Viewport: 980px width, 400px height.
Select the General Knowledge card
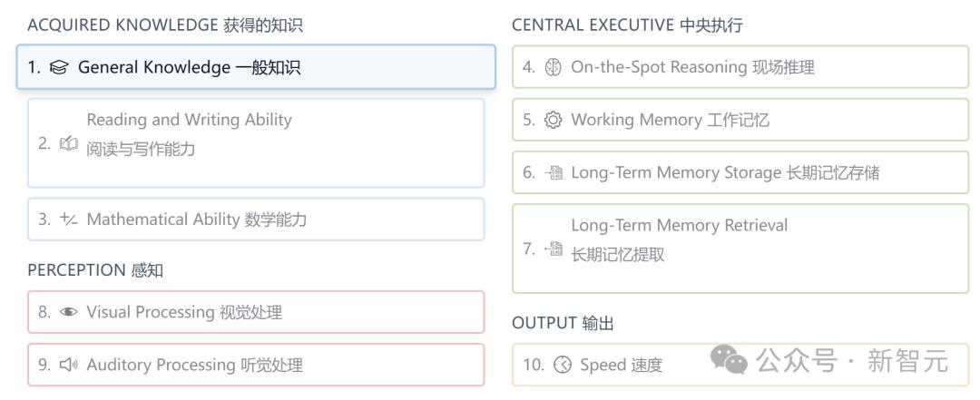click(256, 67)
